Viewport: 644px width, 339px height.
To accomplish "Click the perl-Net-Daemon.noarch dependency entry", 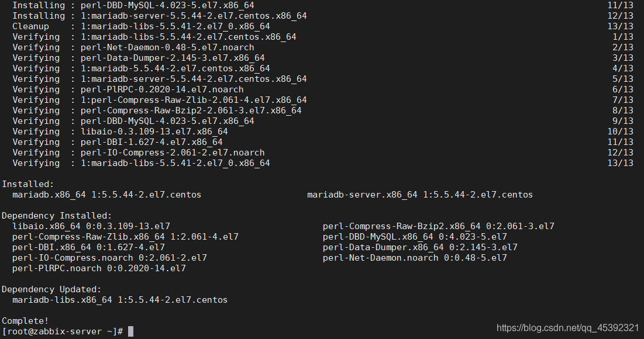I will coord(415,258).
